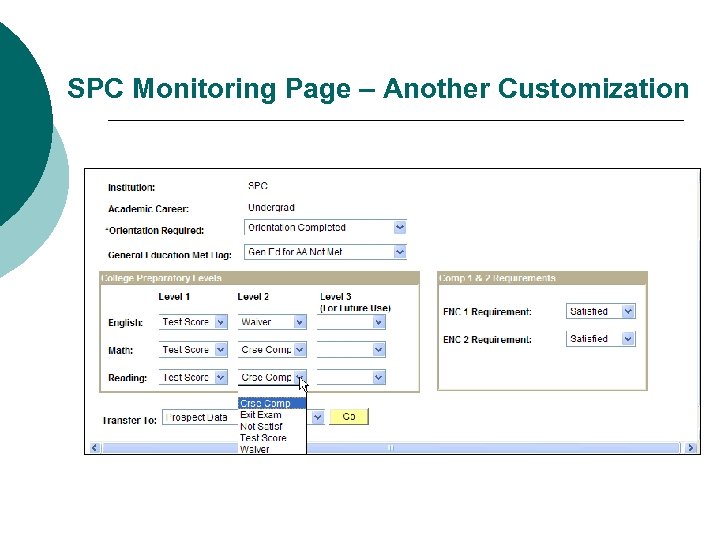Viewport: 720px width, 540px height.
Task: Expand English Level 2 Waiver dropdown
Action: [272, 322]
